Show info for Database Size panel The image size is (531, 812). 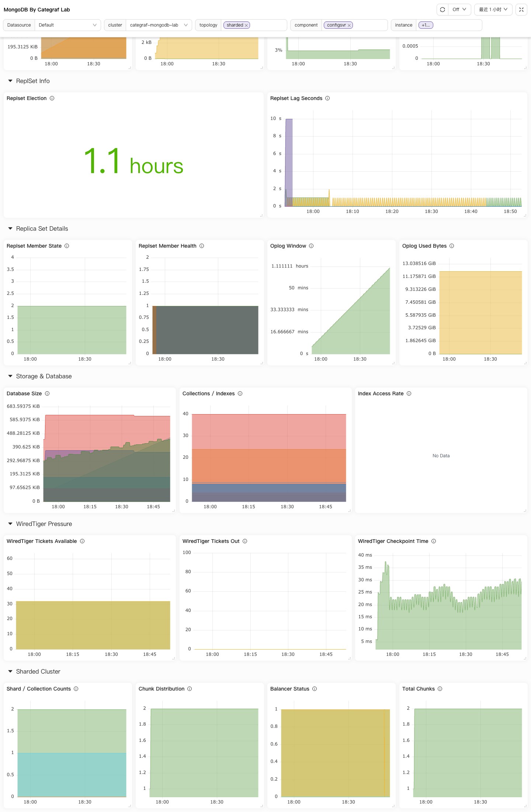pos(47,393)
